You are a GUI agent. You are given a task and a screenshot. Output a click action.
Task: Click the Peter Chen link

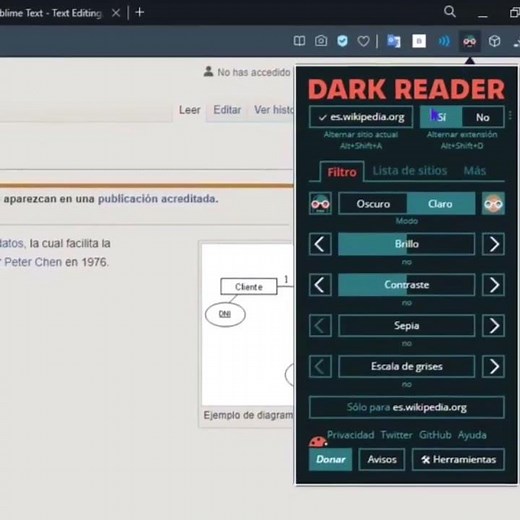[34, 262]
